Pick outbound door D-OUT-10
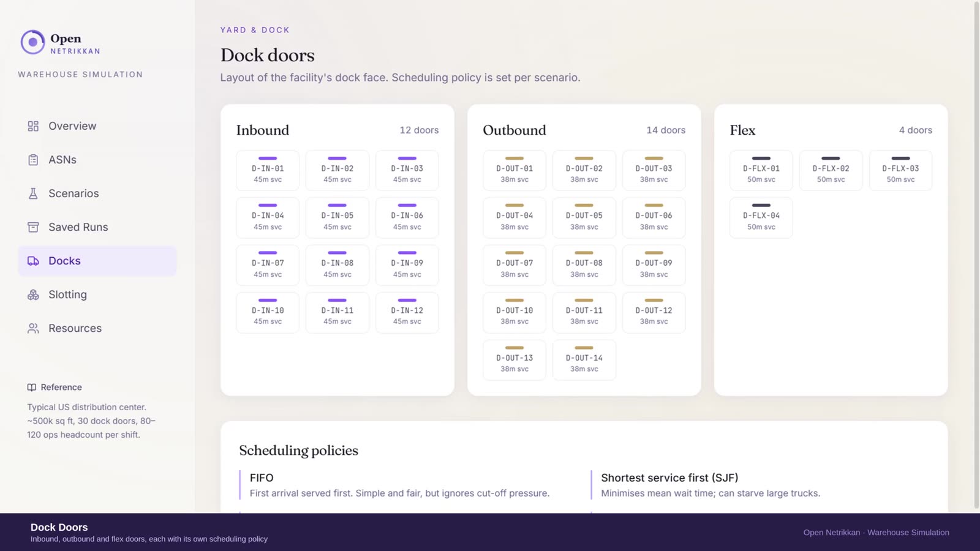Viewport: 980px width, 551px height. (x=514, y=312)
